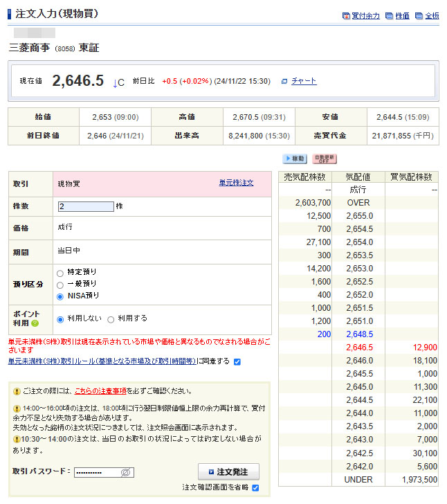Screen dimensions: 447x504
Task: Open the 買付余力 buying power icon
Action: click(x=347, y=16)
